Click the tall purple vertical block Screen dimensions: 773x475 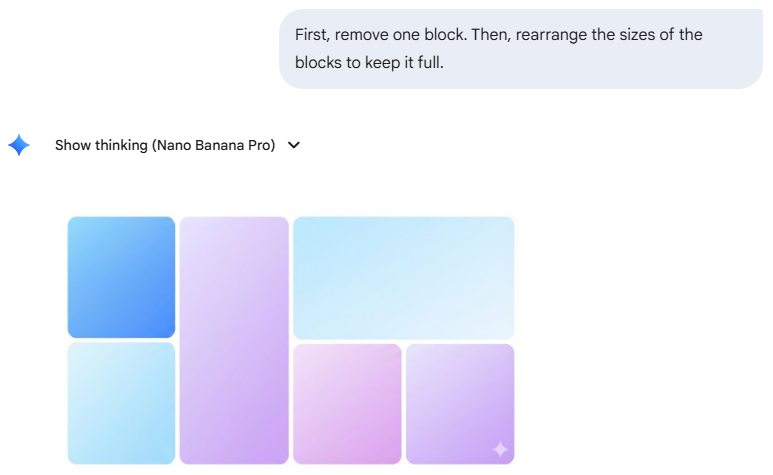coord(234,340)
